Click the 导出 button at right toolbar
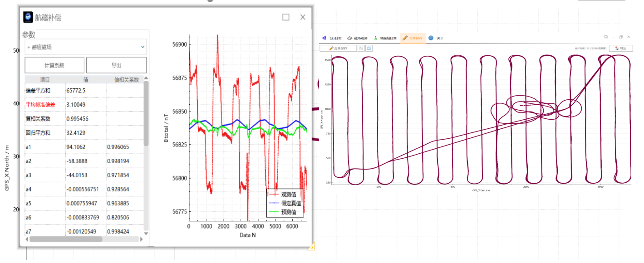The width and height of the screenshot is (644, 263). [x=620, y=48]
